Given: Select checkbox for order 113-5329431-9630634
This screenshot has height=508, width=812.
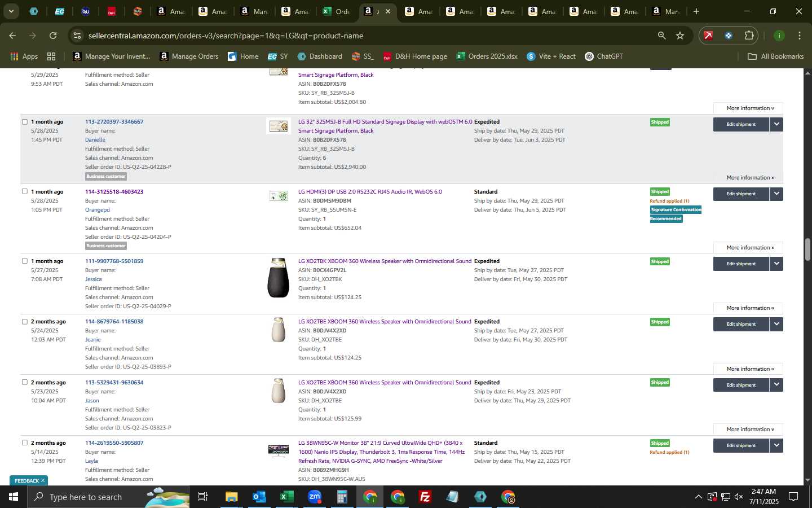Looking at the screenshot, I should pos(24,382).
